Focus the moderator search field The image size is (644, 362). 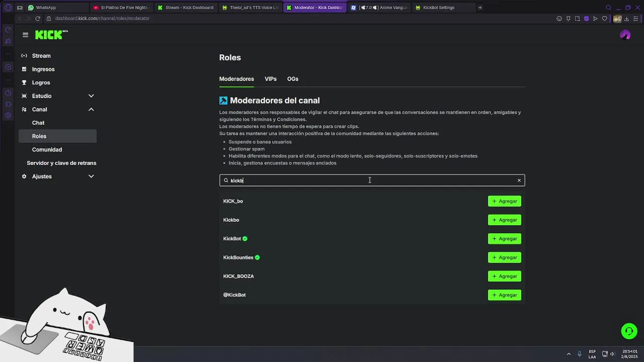(x=372, y=180)
